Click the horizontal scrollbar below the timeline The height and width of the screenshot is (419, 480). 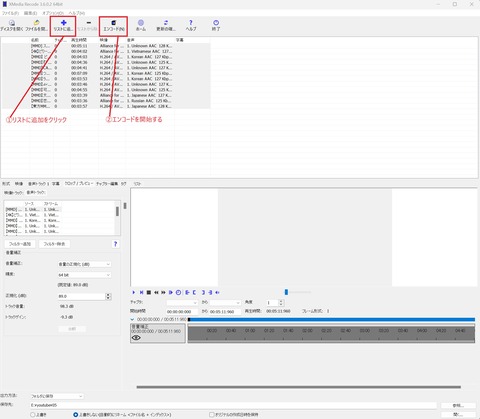[x=299, y=387]
